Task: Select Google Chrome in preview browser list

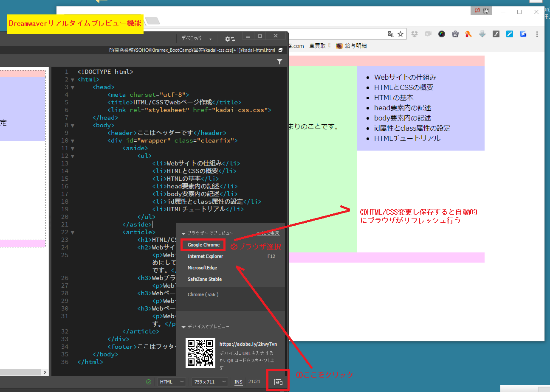Action: (203, 245)
